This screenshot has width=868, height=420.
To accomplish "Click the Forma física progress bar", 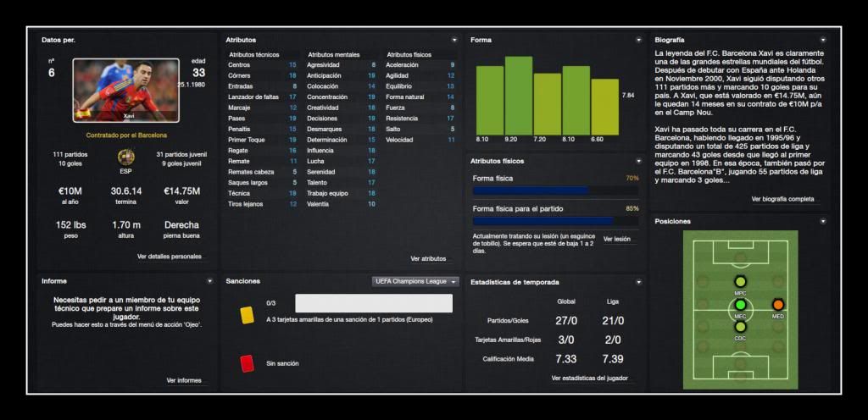I will [555, 191].
